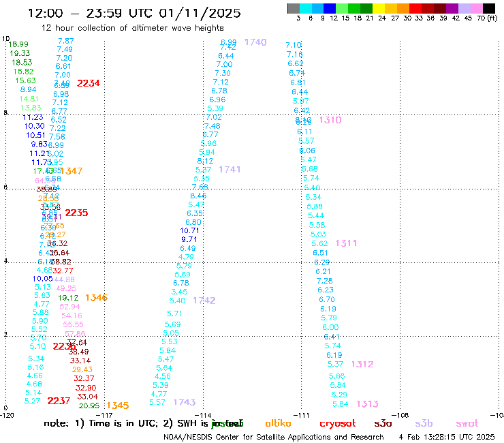Select the orange time label 1345
This screenshot has height=443, width=504.
click(x=118, y=406)
